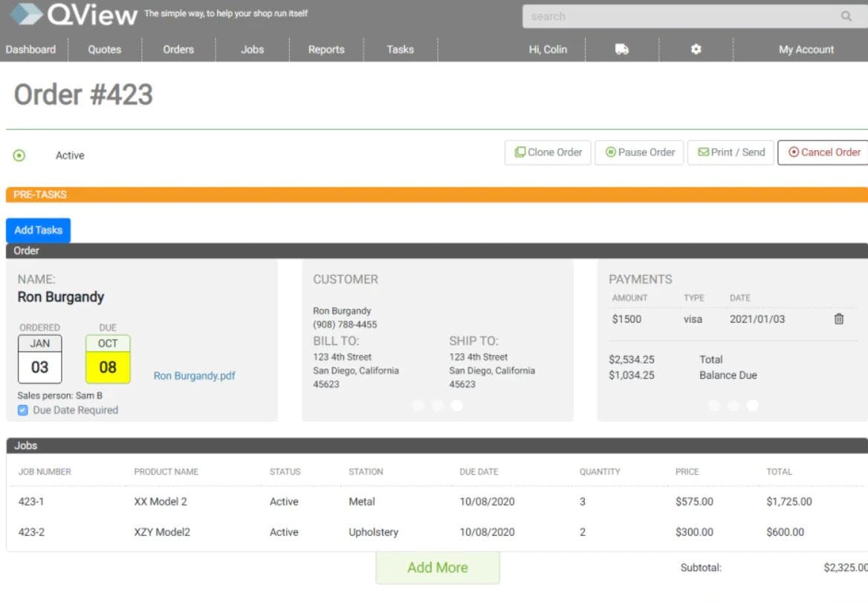Click the search magnifier icon
This screenshot has width=868, height=602.
point(846,16)
